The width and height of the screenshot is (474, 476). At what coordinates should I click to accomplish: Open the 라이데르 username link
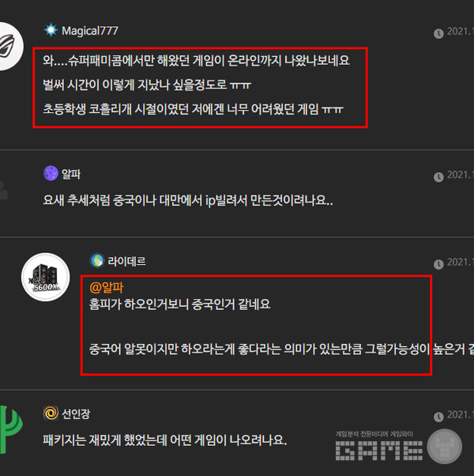(x=126, y=262)
